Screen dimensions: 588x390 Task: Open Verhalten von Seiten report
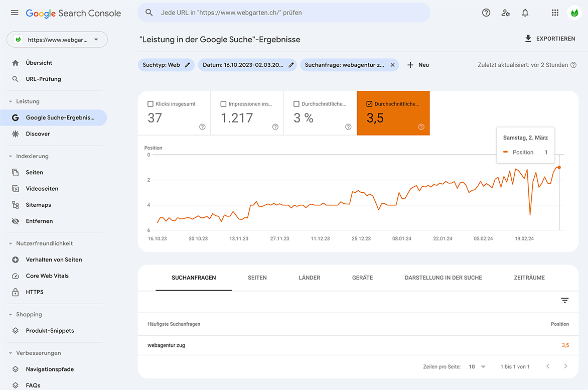[54, 259]
